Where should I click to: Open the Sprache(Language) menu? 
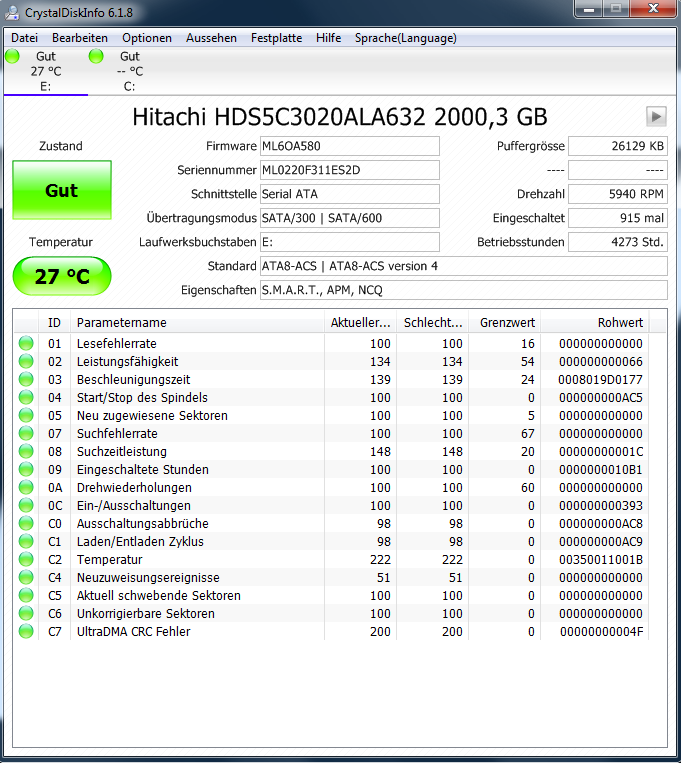(405, 38)
